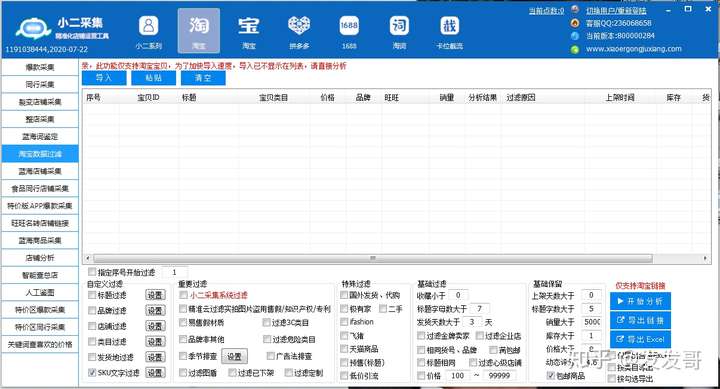
Task: Open 人工鉴图 in the sidebar
Action: [40, 292]
